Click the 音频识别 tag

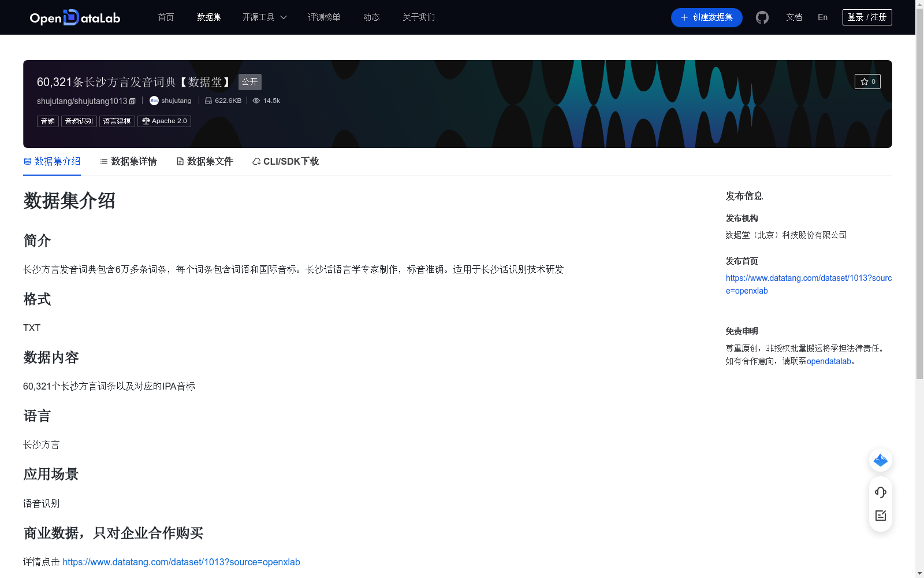coord(79,121)
